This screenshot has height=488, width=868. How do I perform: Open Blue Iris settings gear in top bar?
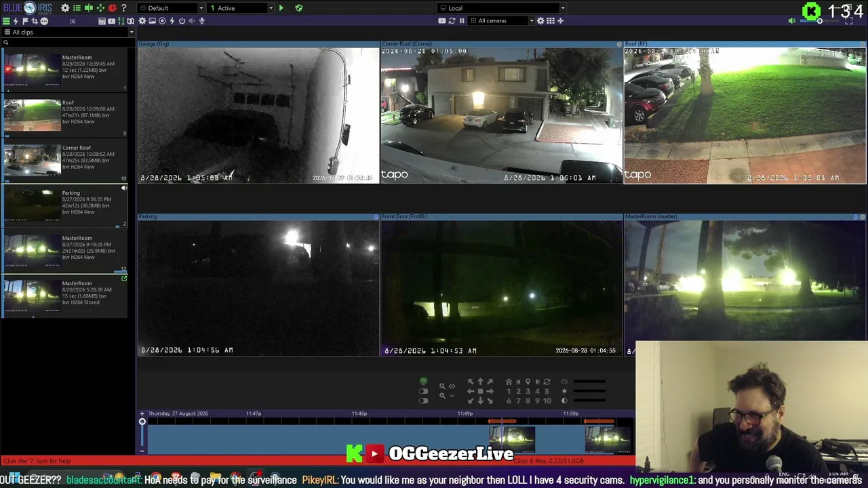[x=65, y=8]
